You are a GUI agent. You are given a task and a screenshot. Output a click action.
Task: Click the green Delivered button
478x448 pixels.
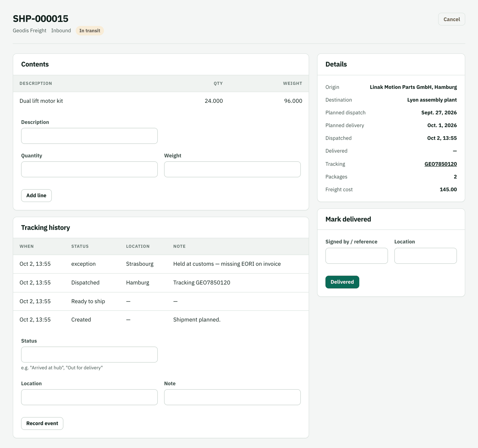click(342, 282)
